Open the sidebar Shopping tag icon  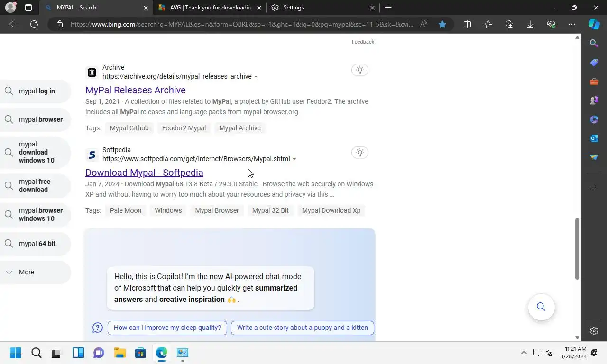(594, 63)
